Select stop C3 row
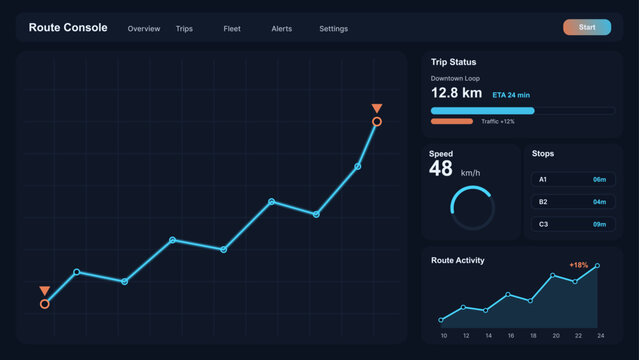Viewport: 639px width, 360px height. 573,224
